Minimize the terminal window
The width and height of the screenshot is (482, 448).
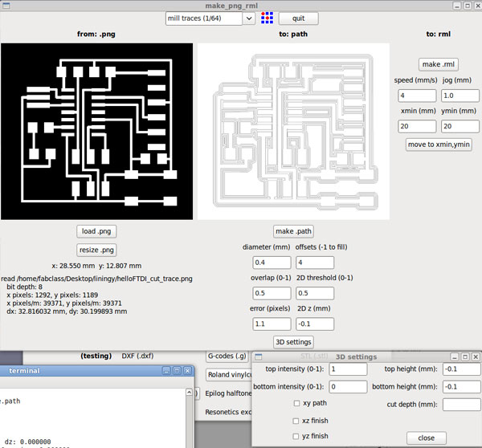[166, 371]
